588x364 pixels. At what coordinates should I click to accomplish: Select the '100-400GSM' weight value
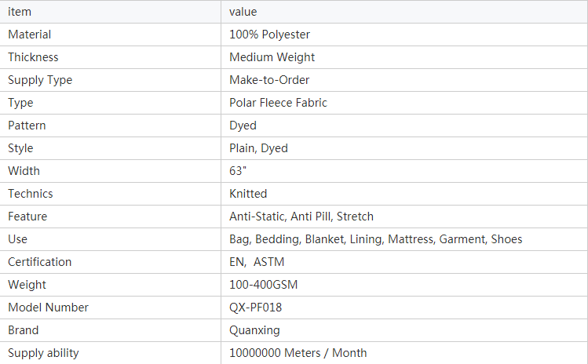click(x=263, y=285)
